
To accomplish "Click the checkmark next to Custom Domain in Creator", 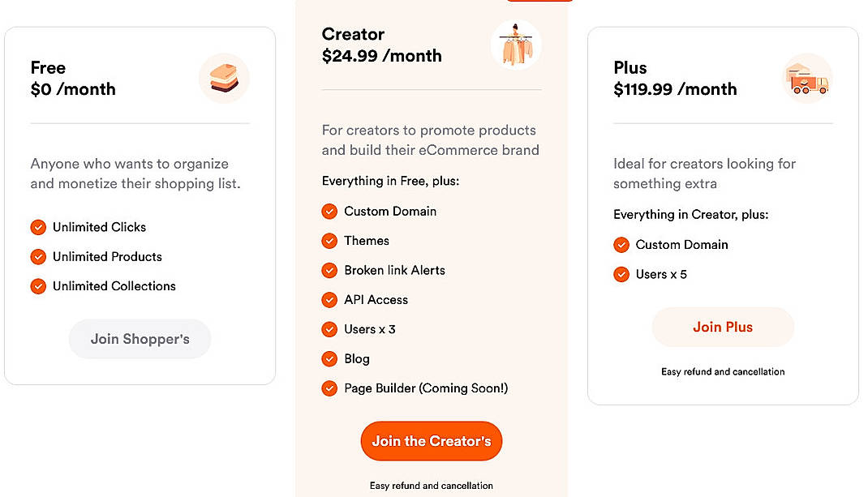I will pyautogui.click(x=329, y=211).
